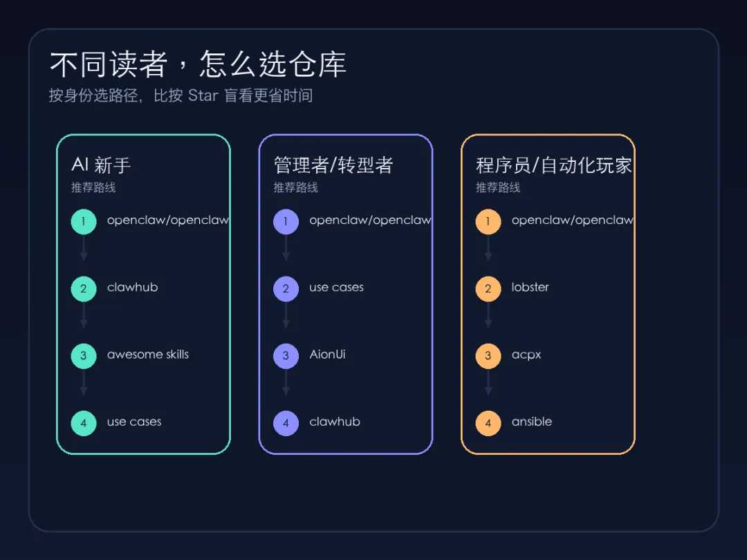Click purple step 2 circle beside use cases
This screenshot has height=560, width=747.
click(x=286, y=289)
